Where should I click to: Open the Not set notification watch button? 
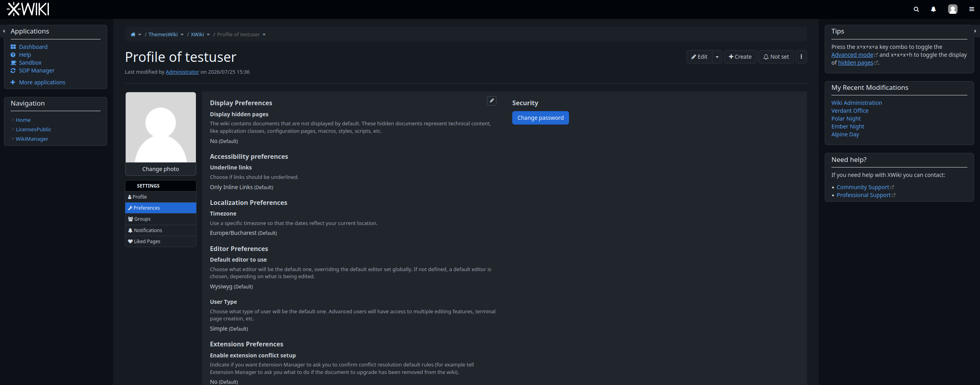point(776,57)
